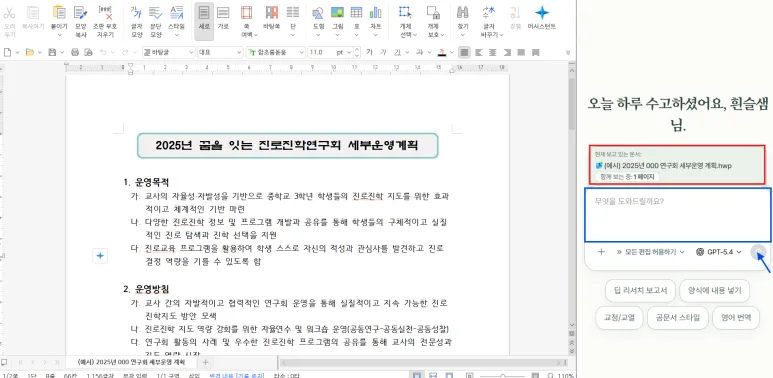This screenshot has height=378, width=773.
Task: Select justify alignment
Action: (x=464, y=52)
